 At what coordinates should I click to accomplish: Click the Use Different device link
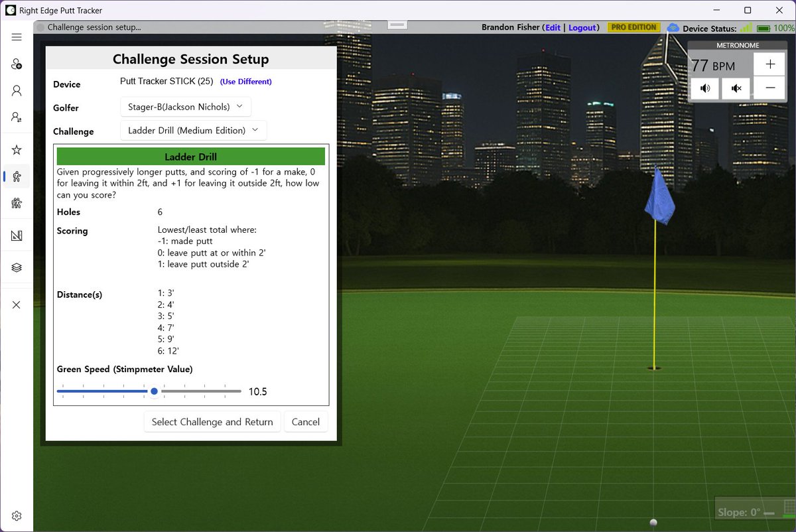[246, 82]
